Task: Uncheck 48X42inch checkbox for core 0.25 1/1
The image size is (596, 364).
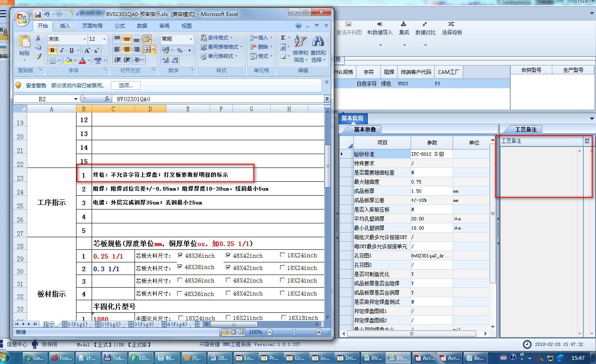Action: click(x=228, y=255)
